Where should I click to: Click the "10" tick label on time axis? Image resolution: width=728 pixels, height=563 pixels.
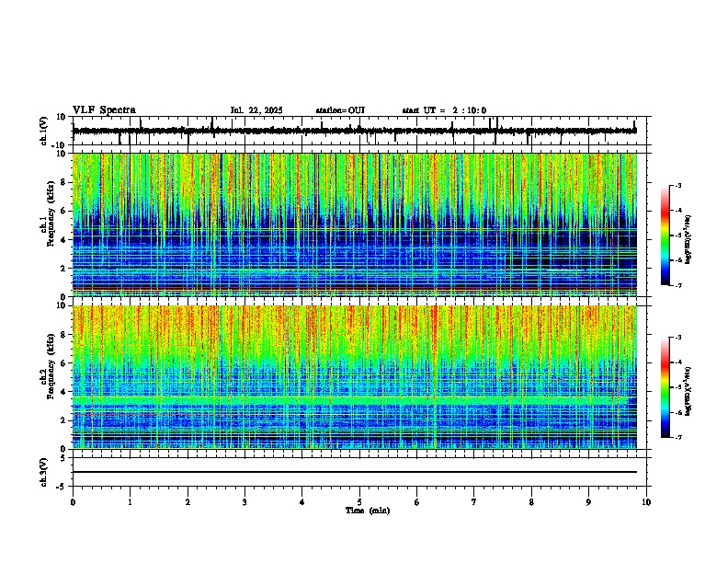[646, 502]
